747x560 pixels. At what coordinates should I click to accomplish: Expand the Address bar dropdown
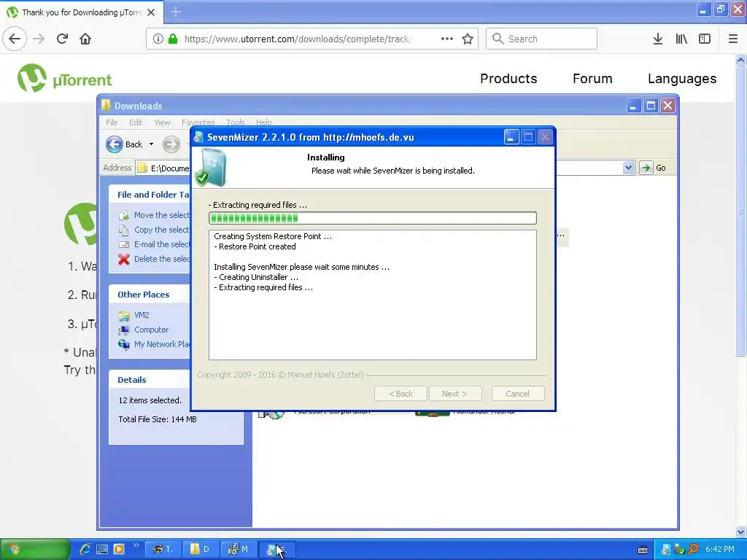click(x=628, y=168)
